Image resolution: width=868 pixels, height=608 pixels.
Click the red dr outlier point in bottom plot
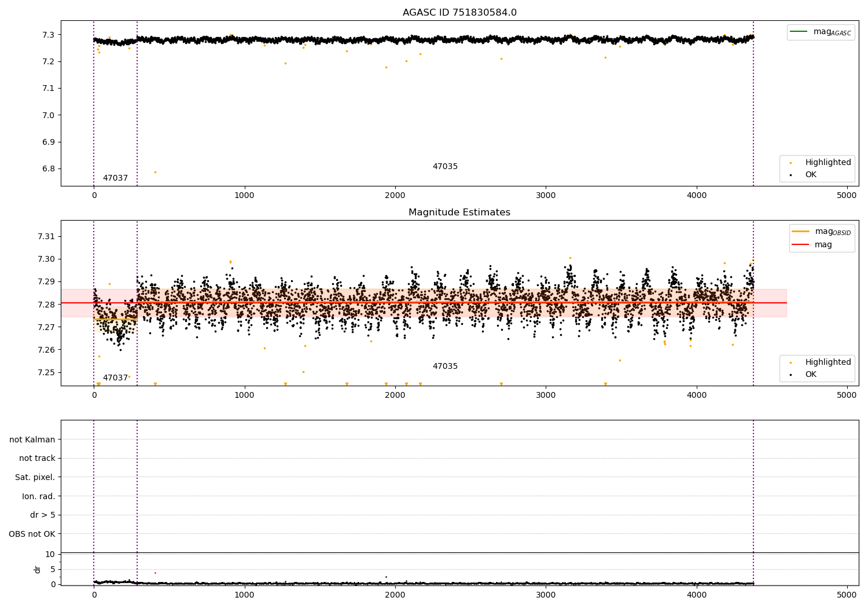point(155,573)
